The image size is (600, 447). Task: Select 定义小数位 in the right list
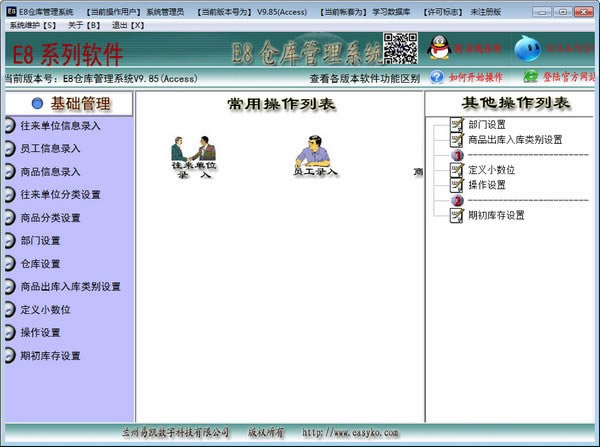490,170
